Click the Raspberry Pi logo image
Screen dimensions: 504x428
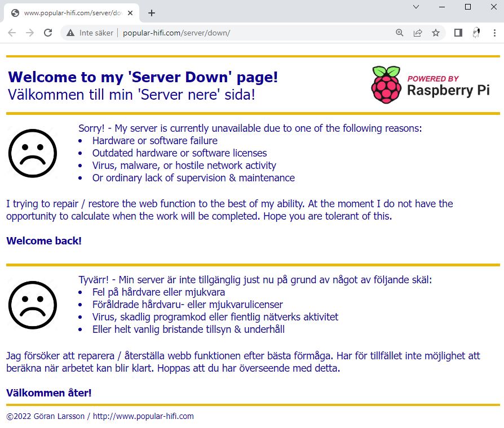[386, 85]
